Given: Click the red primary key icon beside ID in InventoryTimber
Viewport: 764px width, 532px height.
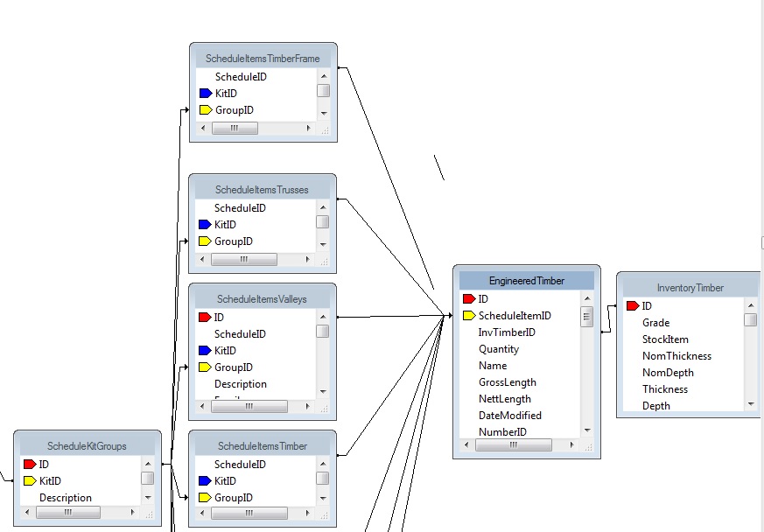Looking at the screenshot, I should 633,305.
